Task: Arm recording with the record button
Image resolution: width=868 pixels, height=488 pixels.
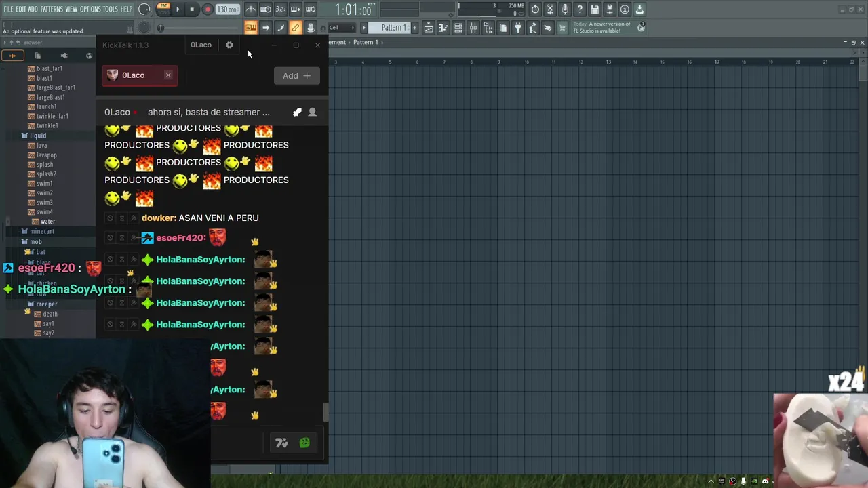Action: click(208, 9)
